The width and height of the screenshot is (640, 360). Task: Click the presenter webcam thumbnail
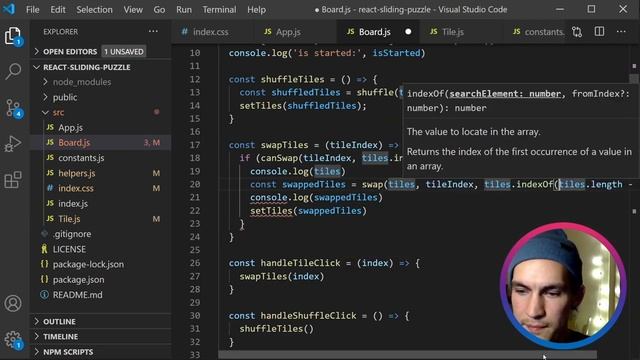click(x=563, y=285)
